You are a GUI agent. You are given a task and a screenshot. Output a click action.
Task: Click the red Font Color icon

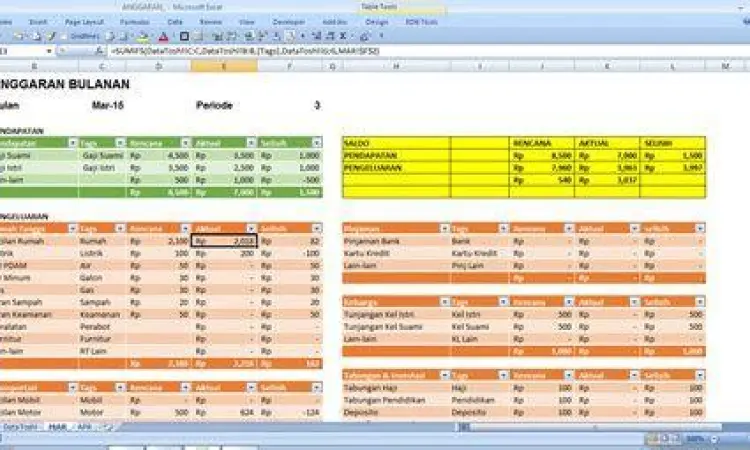162,37
